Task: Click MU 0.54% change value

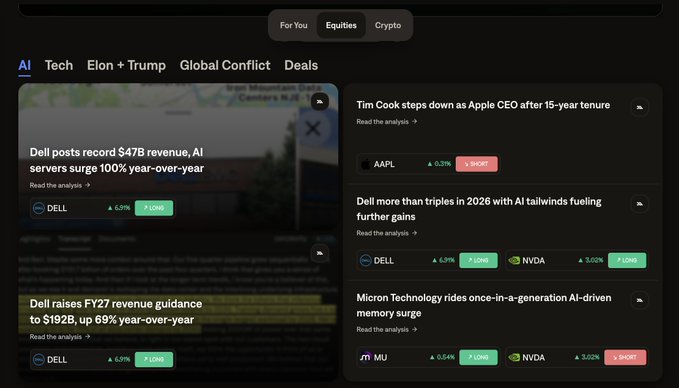Action: click(442, 357)
